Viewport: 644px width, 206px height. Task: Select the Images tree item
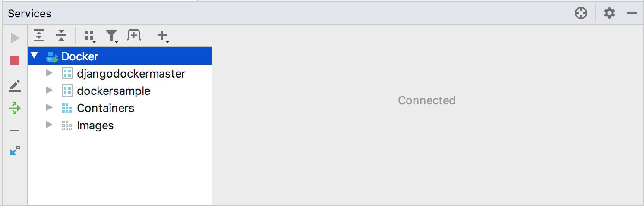pyautogui.click(x=95, y=125)
